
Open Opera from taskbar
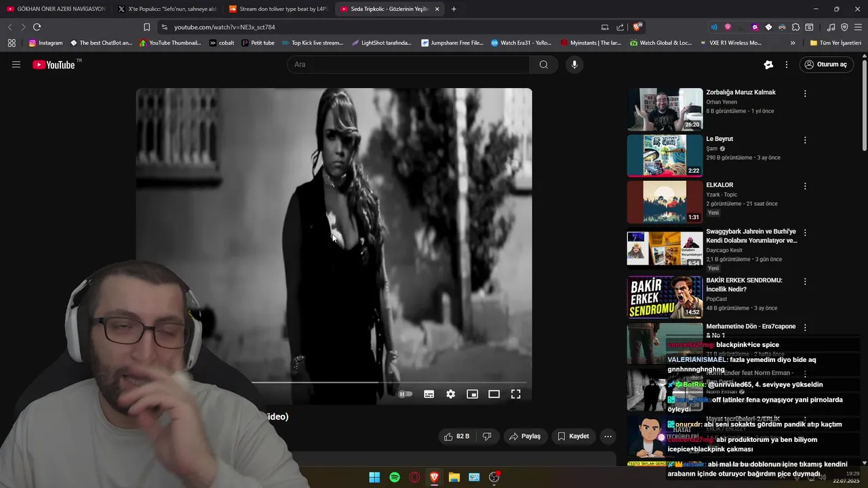pyautogui.click(x=414, y=477)
